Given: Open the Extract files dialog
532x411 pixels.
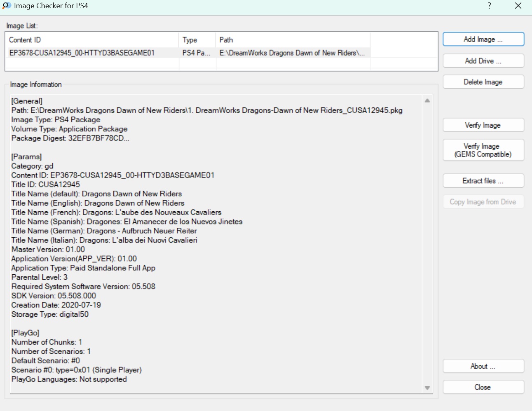Looking at the screenshot, I should pos(483,181).
